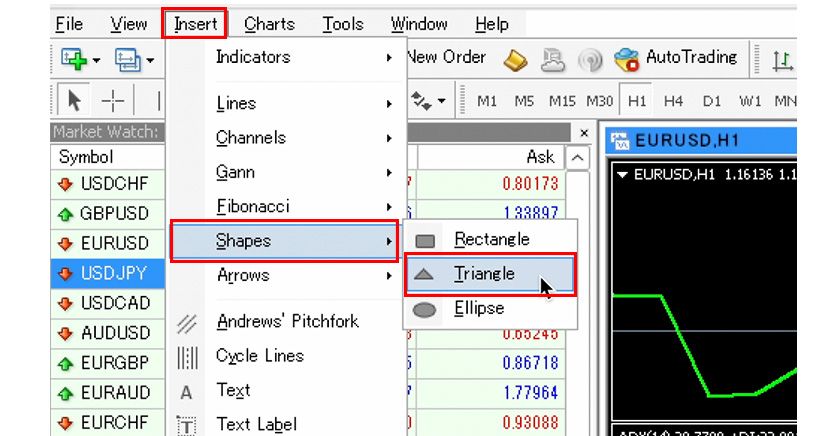
Task: Click Market Watch scroll up arrow
Action: tap(577, 158)
